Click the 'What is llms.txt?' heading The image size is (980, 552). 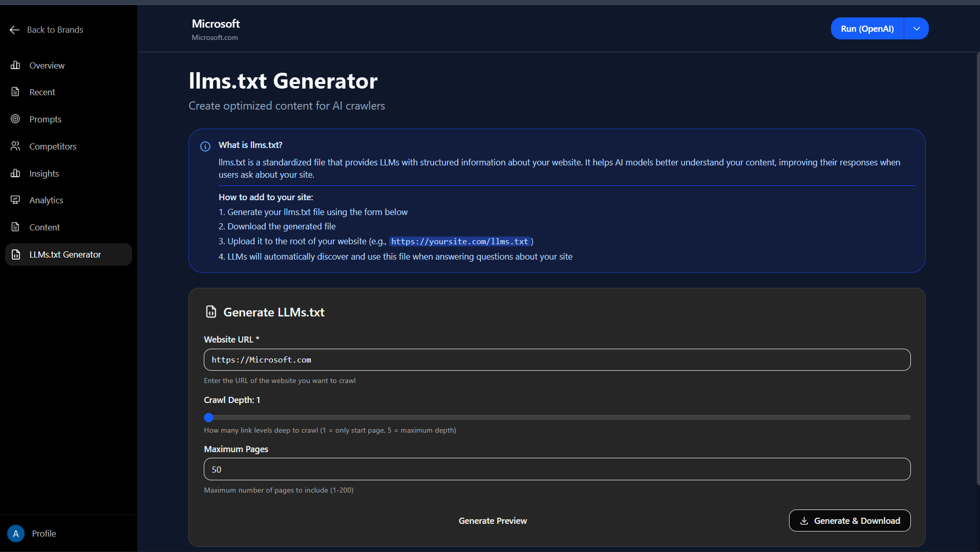(x=250, y=145)
